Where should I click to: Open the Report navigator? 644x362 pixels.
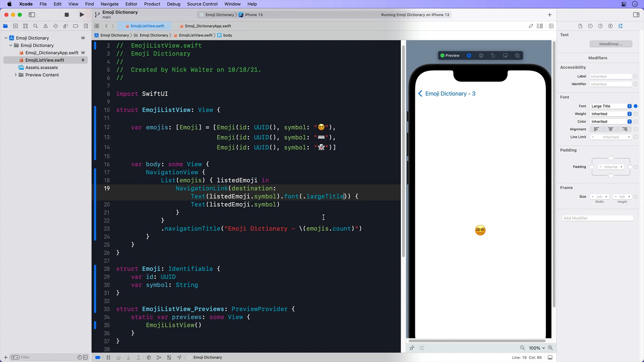tap(86, 26)
